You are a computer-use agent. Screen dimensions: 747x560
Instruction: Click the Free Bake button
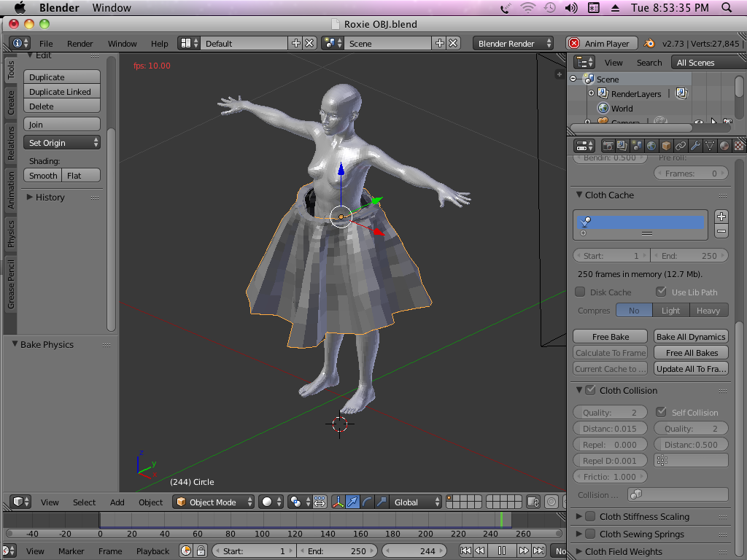click(610, 337)
